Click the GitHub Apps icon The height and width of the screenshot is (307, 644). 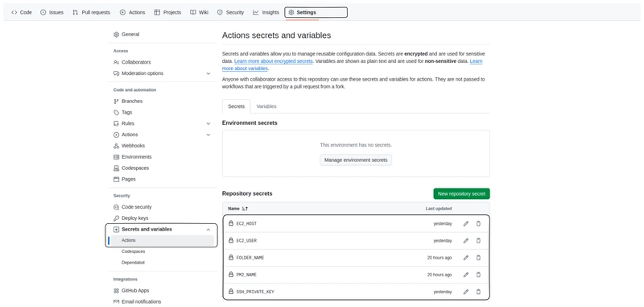116,291
